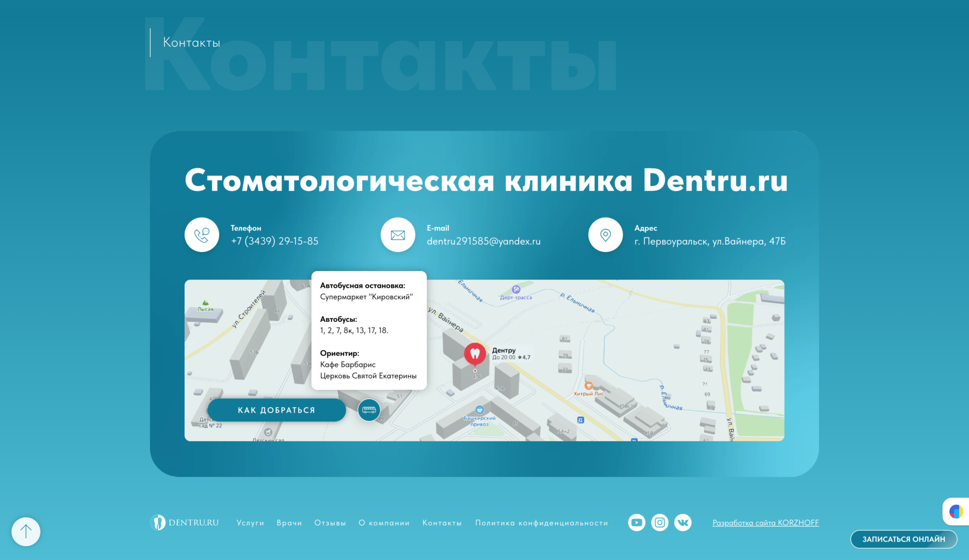Viewport: 969px width, 560px height.
Task: Click the Лысая hill marker on map
Action: coord(205,303)
